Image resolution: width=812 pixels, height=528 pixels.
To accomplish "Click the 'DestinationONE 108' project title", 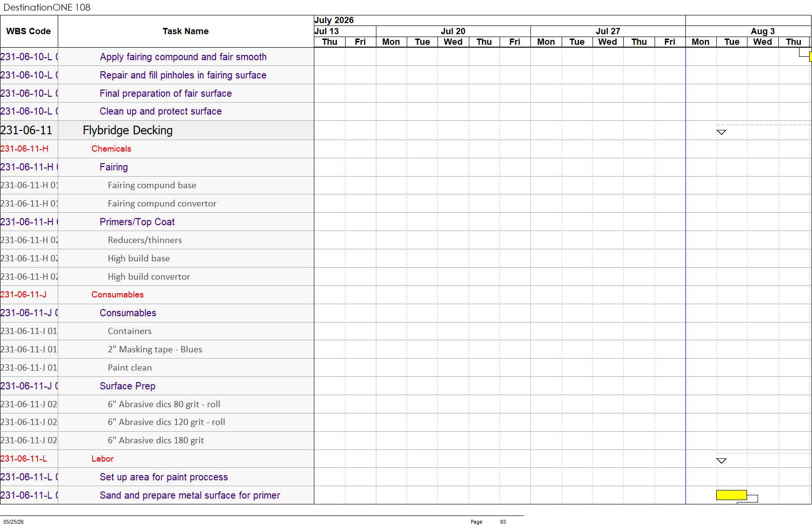I will pos(47,7).
